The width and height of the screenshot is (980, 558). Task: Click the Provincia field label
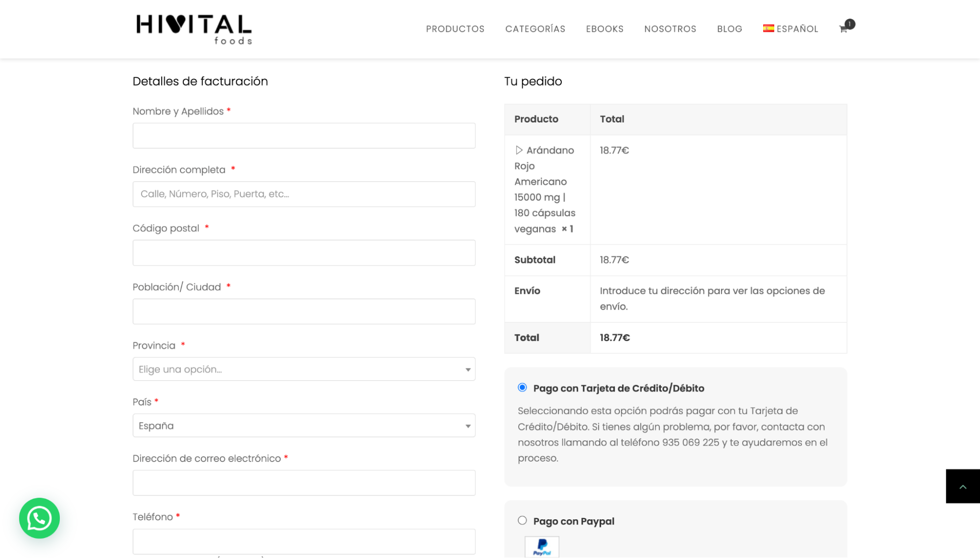(x=154, y=346)
